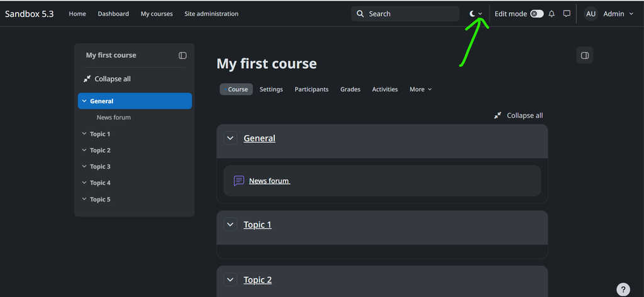Click Collapse all icon above course sections
The height and width of the screenshot is (297, 644).
pos(497,115)
